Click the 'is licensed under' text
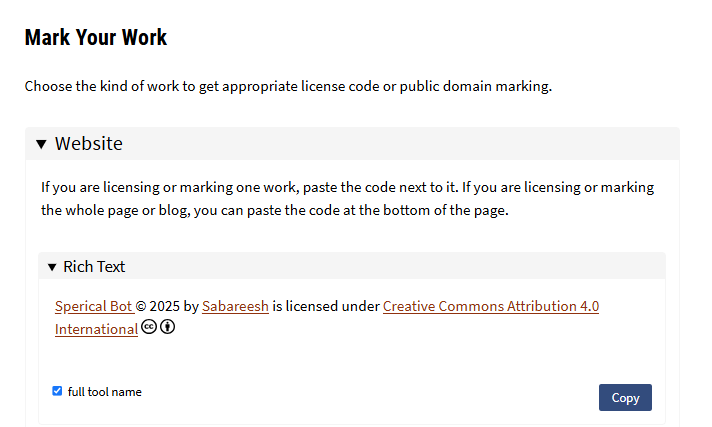The height and width of the screenshot is (427, 712). tap(326, 306)
